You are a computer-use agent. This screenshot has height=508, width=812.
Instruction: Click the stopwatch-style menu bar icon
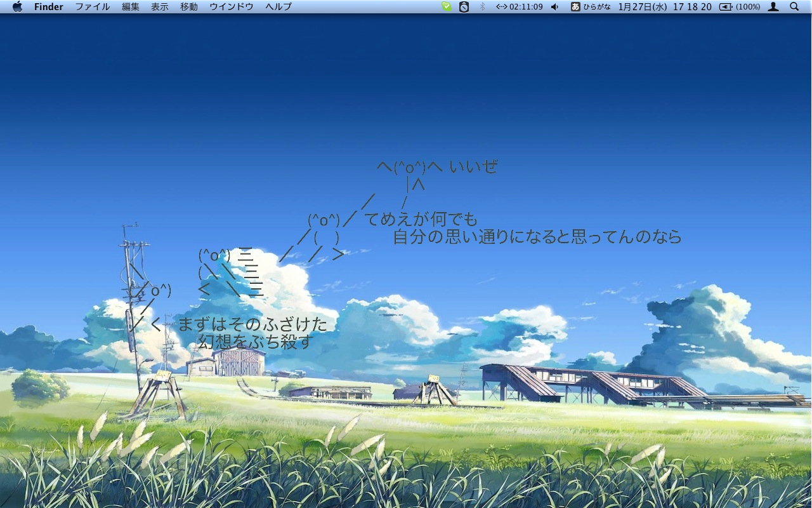(x=464, y=6)
